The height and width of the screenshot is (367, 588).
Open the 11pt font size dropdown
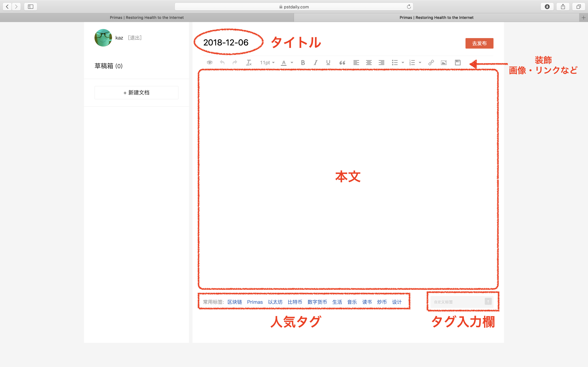click(x=267, y=63)
